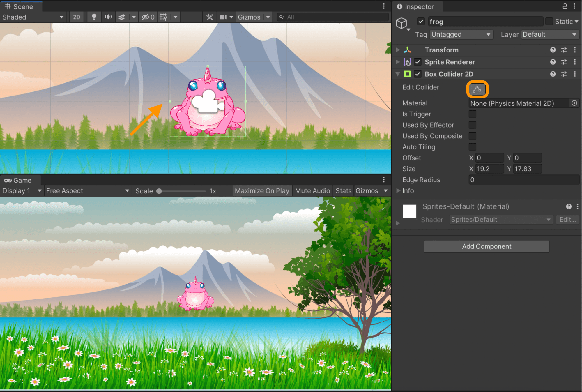This screenshot has width=582, height=392.
Task: Click the scene view lighting bulb icon
Action: pos(94,17)
